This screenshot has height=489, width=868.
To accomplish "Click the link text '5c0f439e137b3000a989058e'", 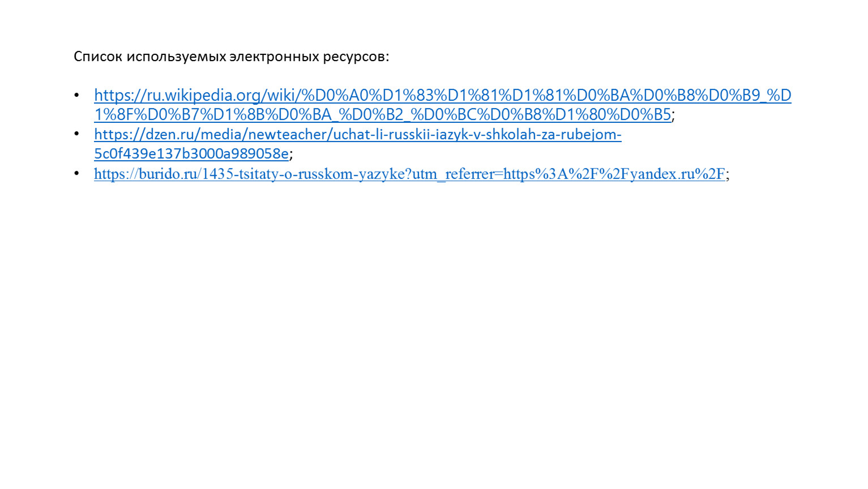I will tap(191, 153).
